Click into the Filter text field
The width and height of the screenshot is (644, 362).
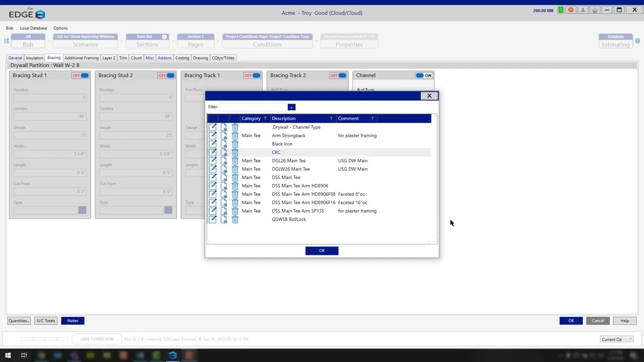tap(253, 107)
